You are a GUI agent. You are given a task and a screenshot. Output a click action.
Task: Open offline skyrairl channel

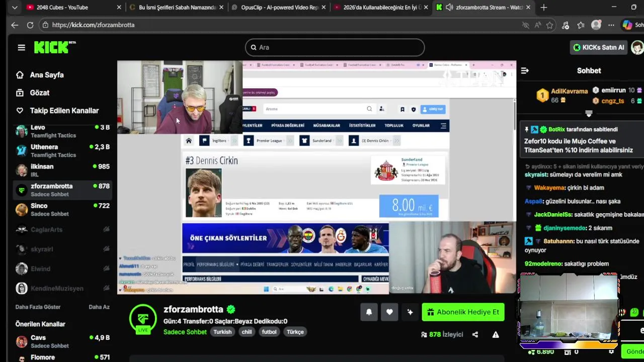pos(63,249)
